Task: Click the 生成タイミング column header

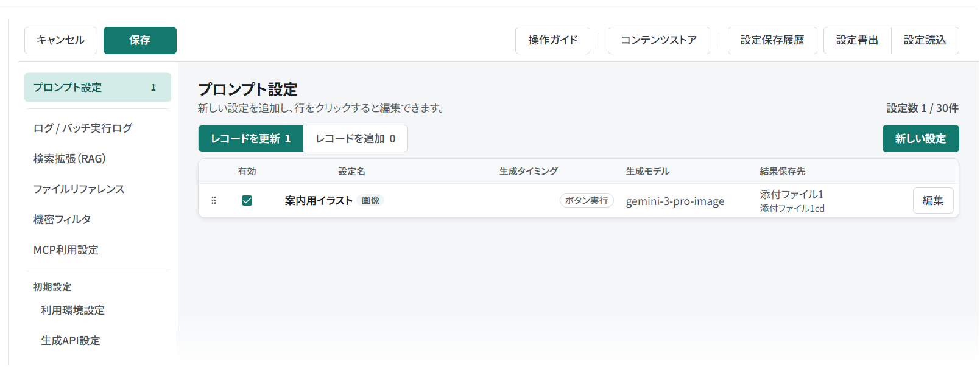Action: point(529,172)
